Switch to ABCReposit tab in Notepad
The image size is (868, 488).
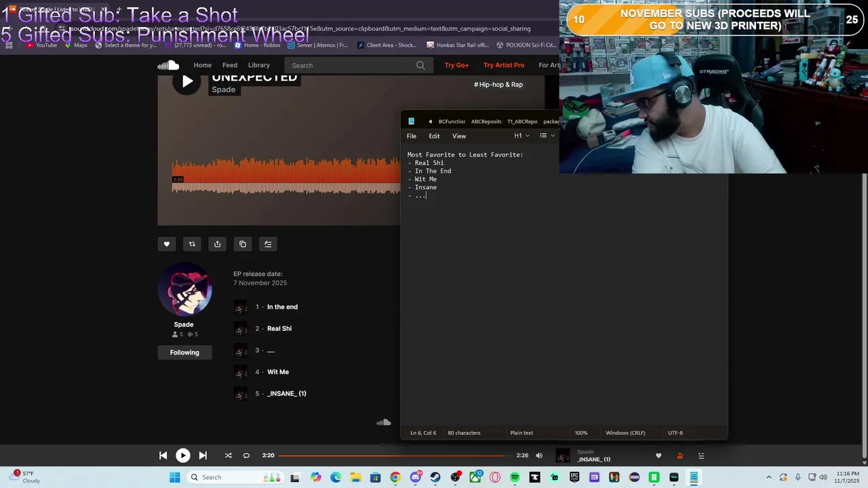pyautogui.click(x=486, y=121)
